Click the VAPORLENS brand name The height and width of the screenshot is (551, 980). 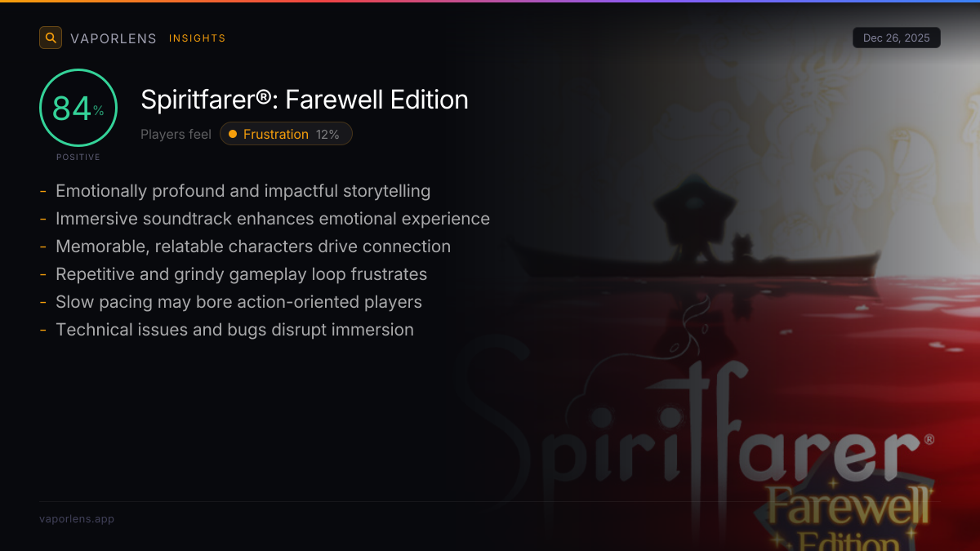click(x=114, y=38)
